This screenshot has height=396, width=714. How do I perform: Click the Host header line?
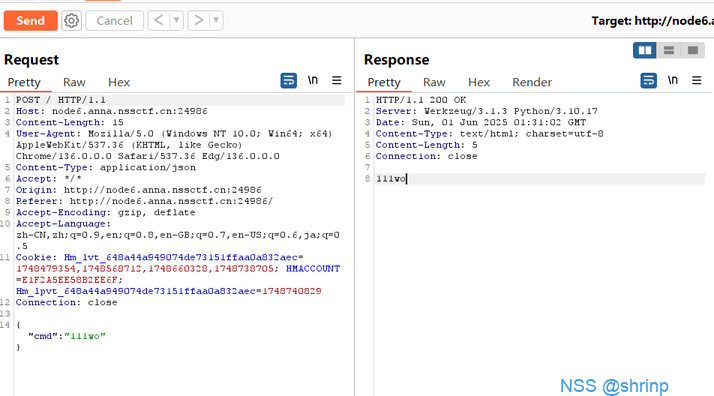coord(112,111)
